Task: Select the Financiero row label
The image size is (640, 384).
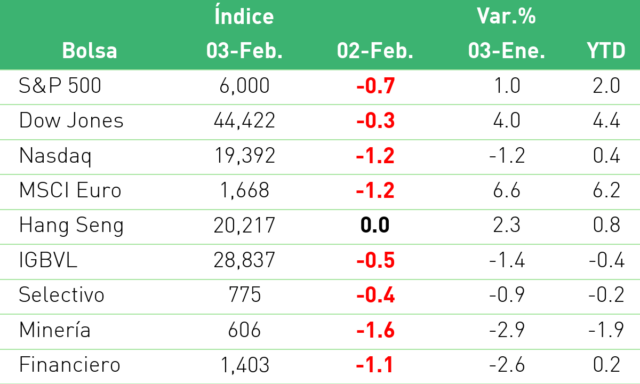Action: pos(70,365)
